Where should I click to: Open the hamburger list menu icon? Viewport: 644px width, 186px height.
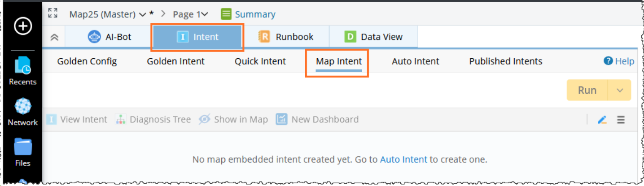click(621, 120)
